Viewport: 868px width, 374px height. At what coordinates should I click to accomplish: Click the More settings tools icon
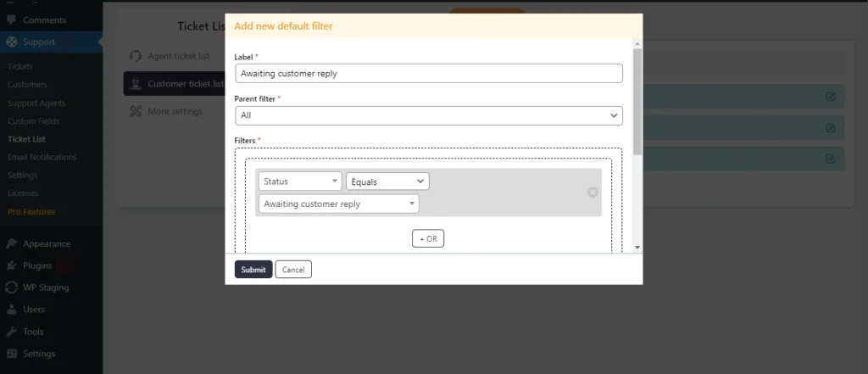point(135,111)
